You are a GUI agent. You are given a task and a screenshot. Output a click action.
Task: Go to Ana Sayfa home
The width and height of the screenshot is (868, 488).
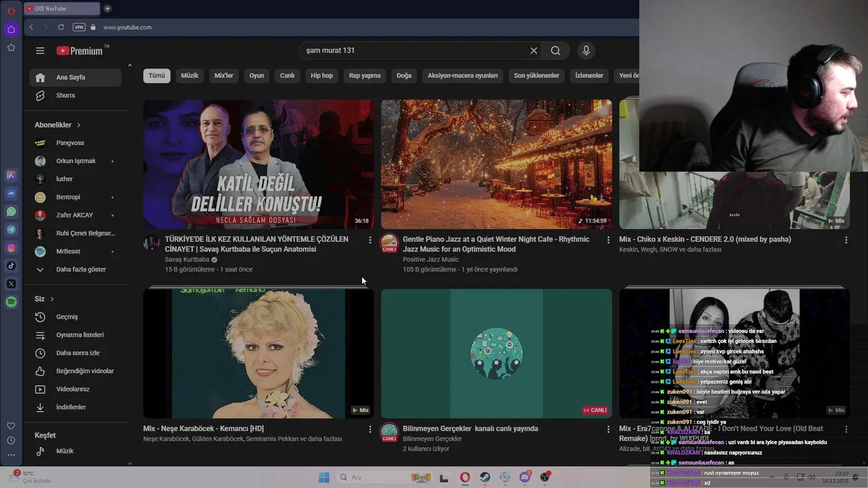[x=75, y=77]
